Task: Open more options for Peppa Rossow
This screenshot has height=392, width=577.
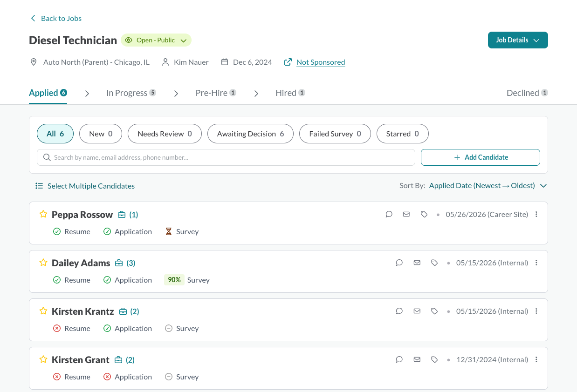Action: coord(536,214)
